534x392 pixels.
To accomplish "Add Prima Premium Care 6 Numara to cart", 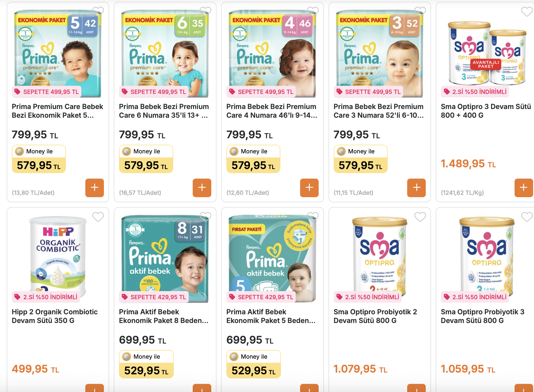I will [x=202, y=188].
